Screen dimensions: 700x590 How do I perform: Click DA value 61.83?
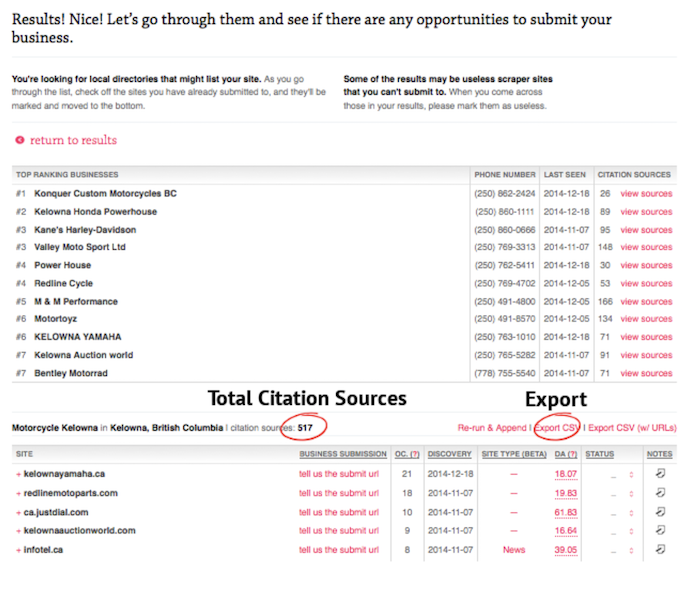[x=566, y=512]
